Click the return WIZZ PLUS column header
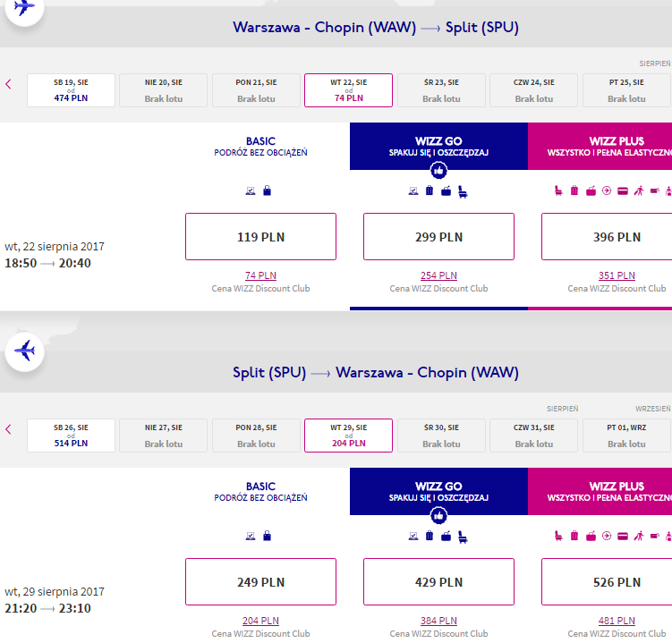The width and height of the screenshot is (672, 643). tap(600, 491)
